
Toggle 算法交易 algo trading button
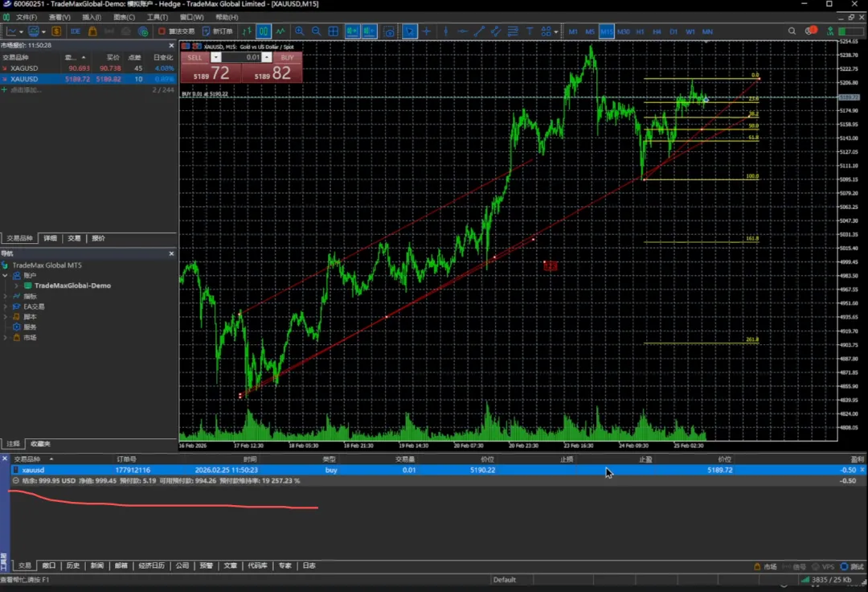point(176,31)
